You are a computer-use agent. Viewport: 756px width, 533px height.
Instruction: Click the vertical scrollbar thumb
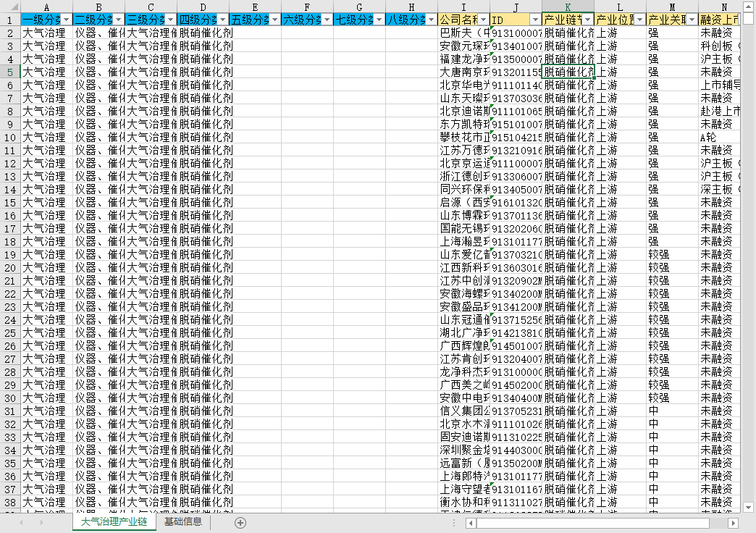(x=748, y=18)
